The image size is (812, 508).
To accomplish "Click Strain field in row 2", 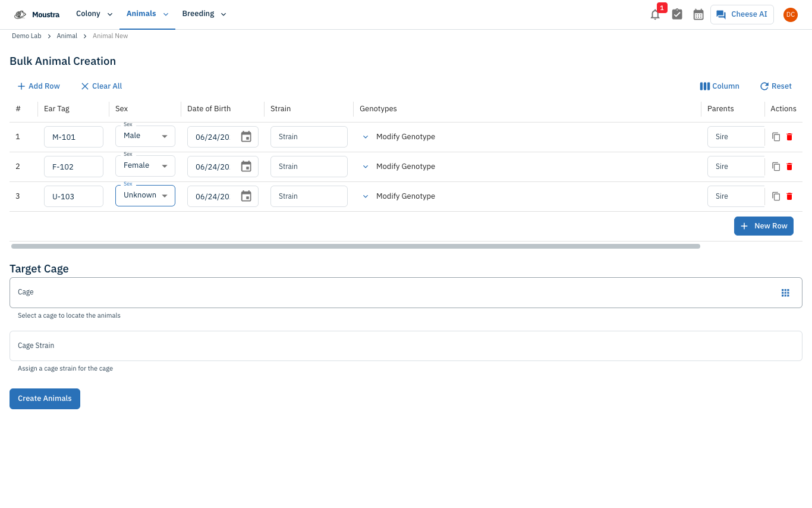I will 309,167.
